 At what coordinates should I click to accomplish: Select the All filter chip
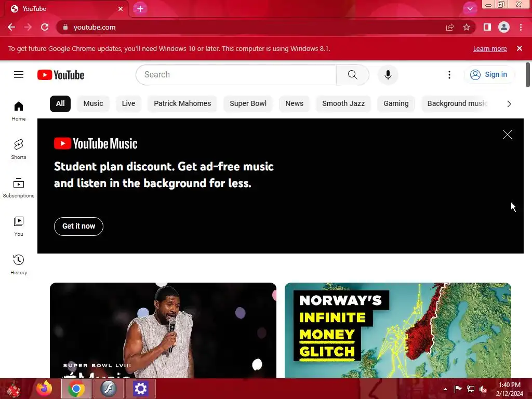(60, 103)
